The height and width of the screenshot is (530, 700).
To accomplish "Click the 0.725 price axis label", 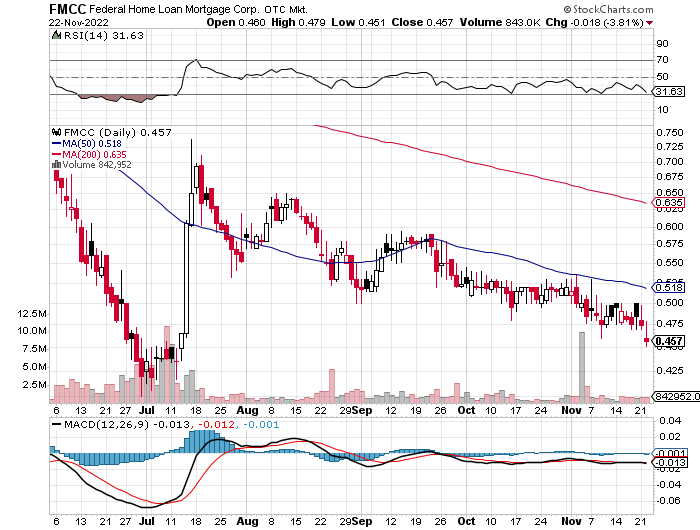I will pyautogui.click(x=670, y=147).
